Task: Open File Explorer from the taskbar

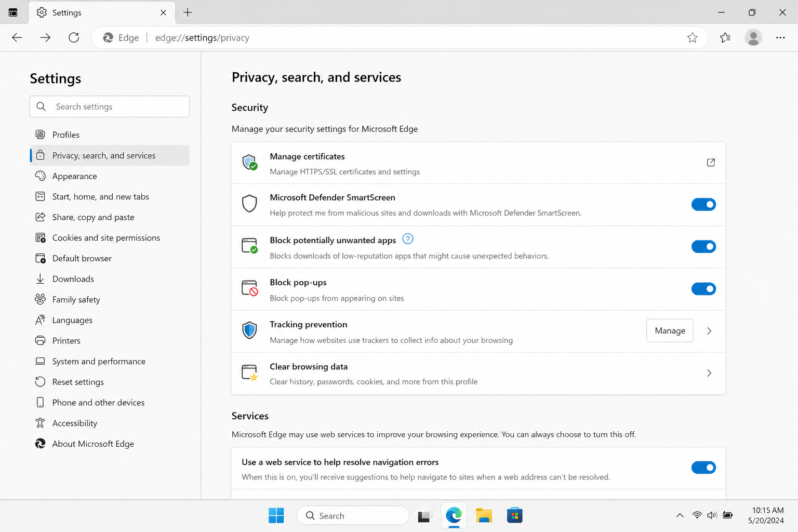Action: click(x=484, y=515)
